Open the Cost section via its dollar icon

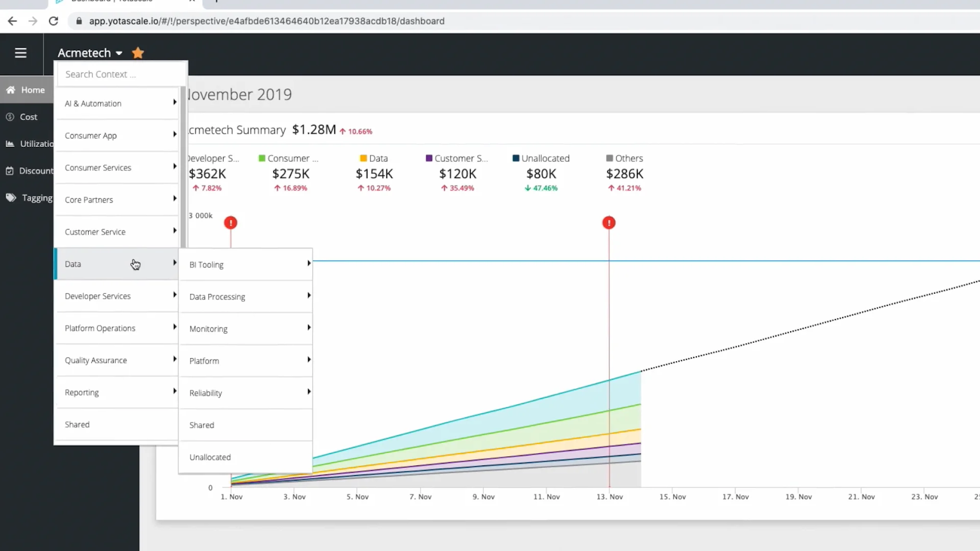10,116
